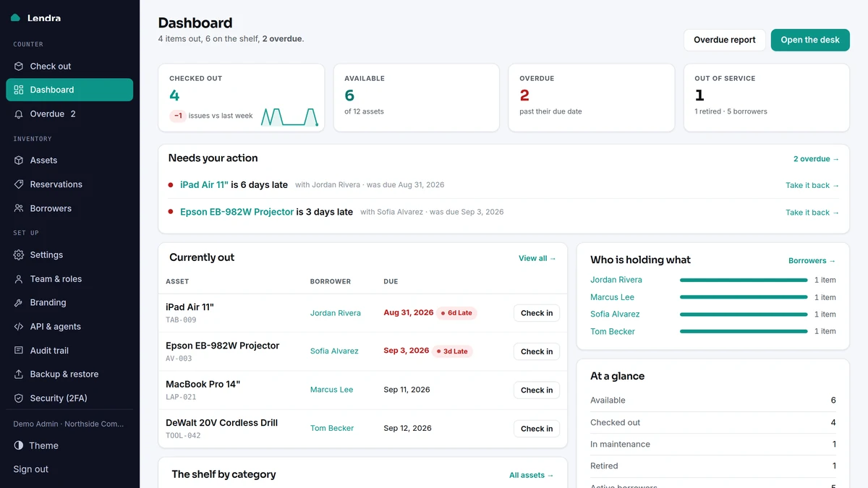
Task: Open Marcus Lee in the Currently out table
Action: 332,390
